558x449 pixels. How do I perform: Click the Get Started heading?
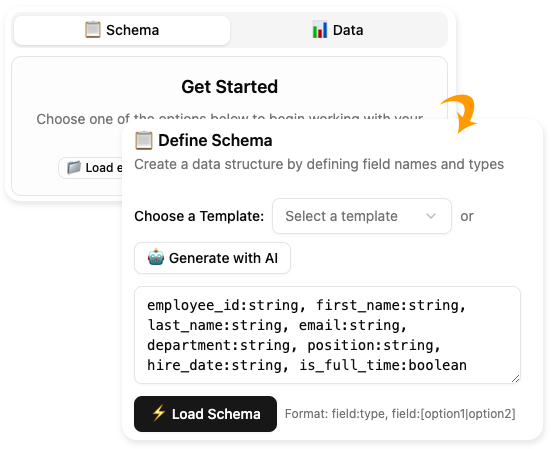tap(230, 87)
